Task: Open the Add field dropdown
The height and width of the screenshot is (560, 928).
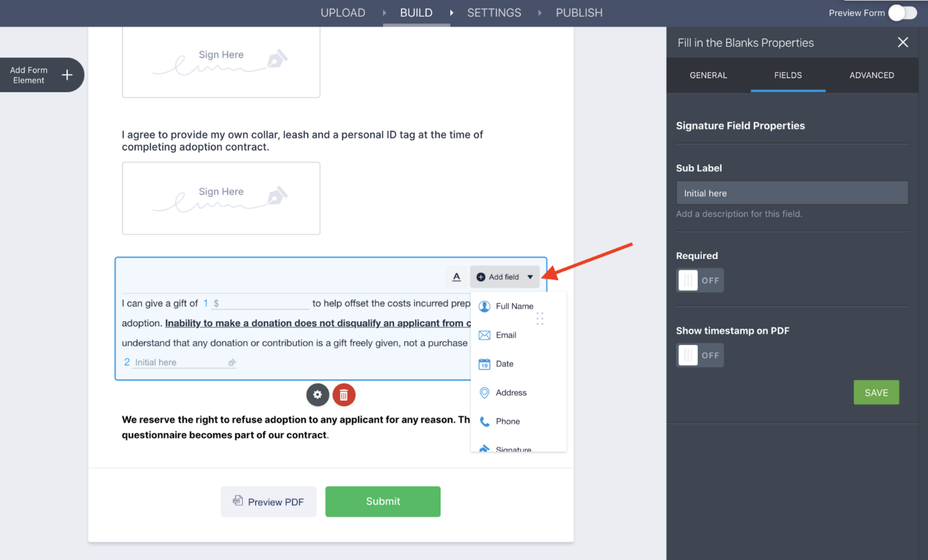Action: point(504,277)
